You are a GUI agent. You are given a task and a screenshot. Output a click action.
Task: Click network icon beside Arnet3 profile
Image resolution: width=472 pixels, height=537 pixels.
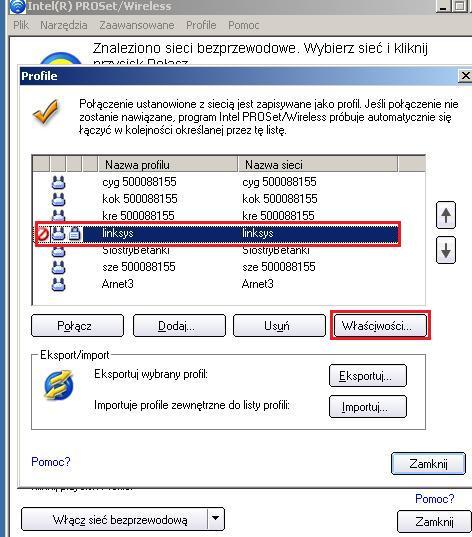click(x=58, y=284)
